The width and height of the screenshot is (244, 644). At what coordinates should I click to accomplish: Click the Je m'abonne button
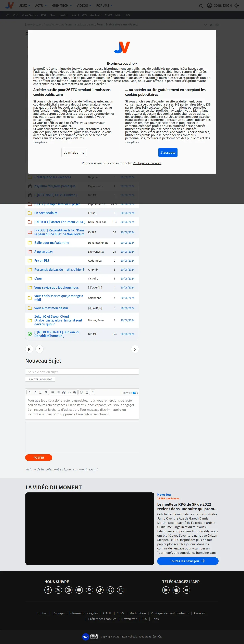click(74, 153)
